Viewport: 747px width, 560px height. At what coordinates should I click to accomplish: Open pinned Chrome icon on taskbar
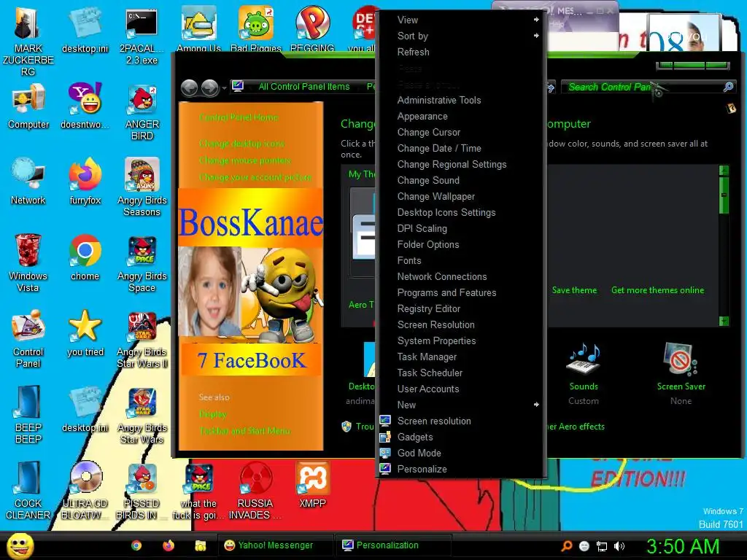coord(136,545)
